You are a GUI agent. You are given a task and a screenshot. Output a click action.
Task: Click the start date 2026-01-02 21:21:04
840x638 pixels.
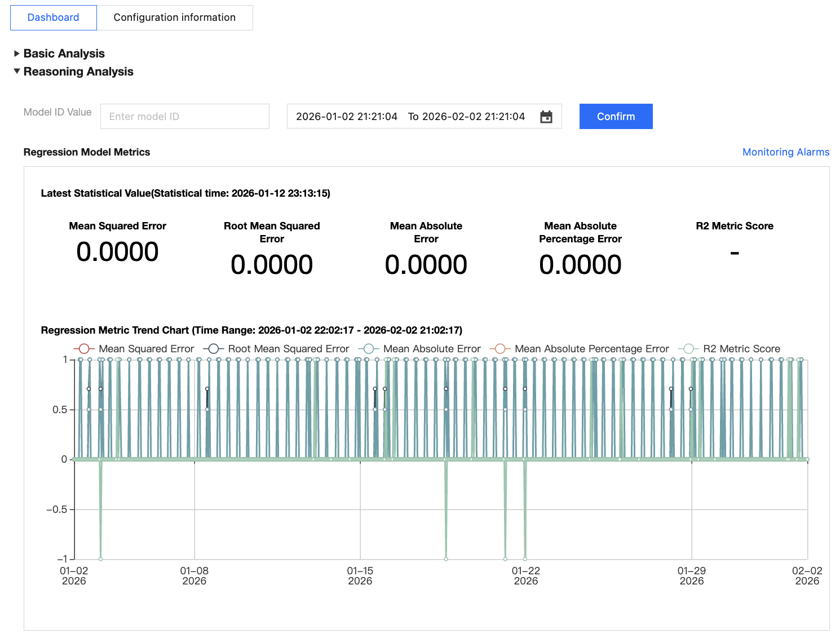(347, 117)
